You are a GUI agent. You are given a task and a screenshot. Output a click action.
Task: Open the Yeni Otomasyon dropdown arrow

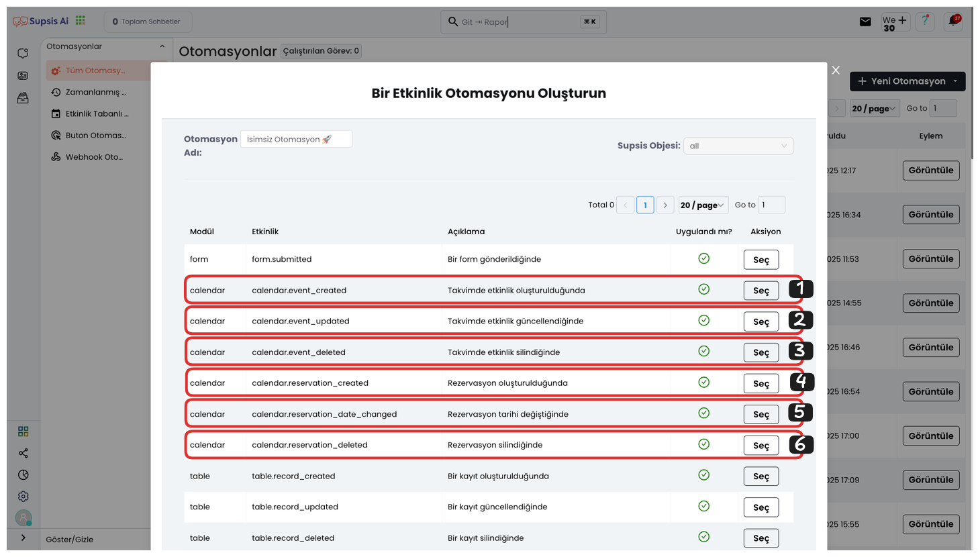[x=955, y=81]
